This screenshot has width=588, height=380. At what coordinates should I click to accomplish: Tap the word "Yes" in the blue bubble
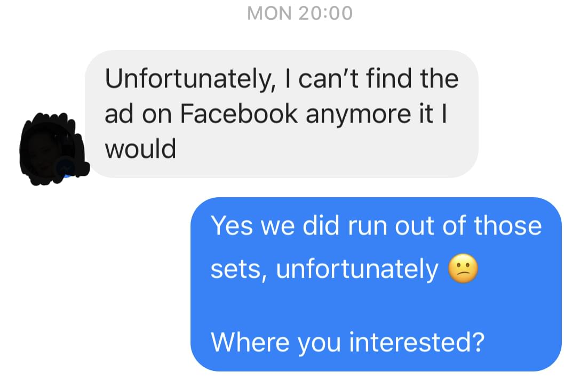coord(232,225)
